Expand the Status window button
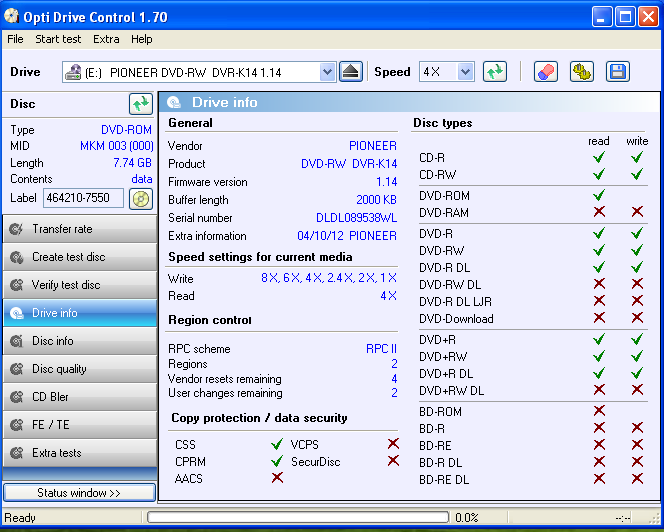Screen dimensions: 664x532 [x=80, y=493]
